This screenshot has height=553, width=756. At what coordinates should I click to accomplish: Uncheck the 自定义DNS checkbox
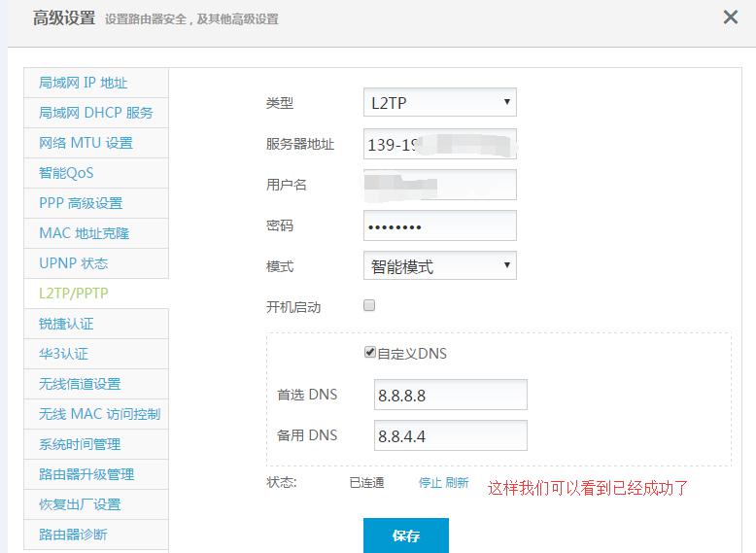coord(370,352)
